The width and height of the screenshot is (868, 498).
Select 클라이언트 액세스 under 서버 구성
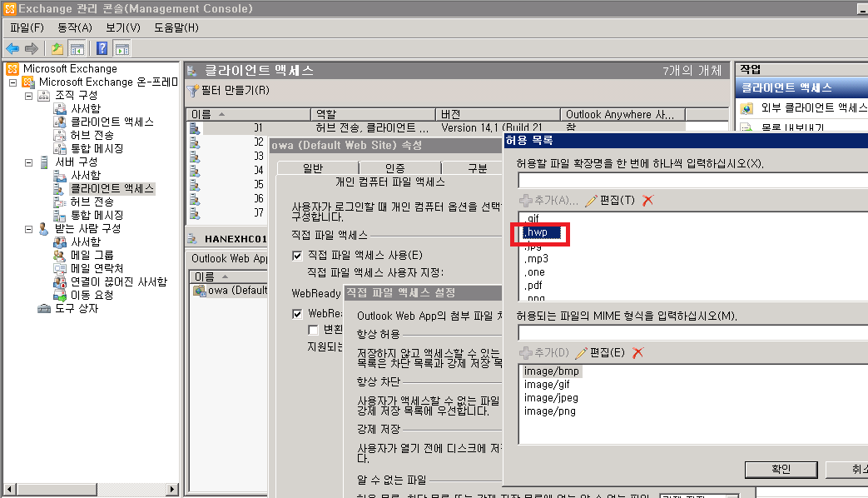[x=112, y=189]
